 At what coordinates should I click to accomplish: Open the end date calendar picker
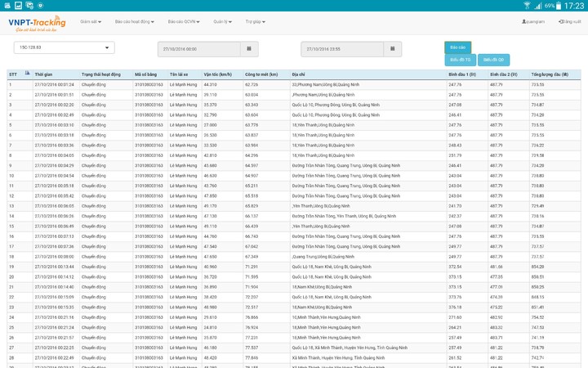click(392, 49)
